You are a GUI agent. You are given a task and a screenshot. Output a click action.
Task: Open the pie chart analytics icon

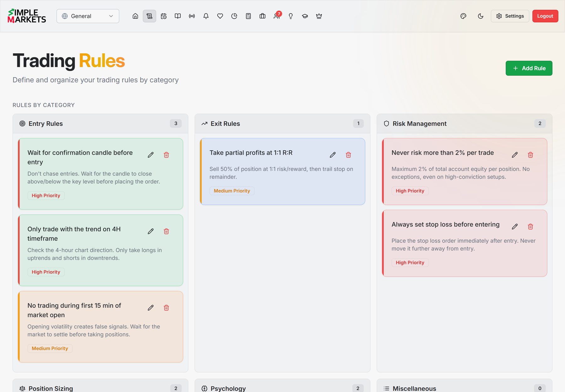click(234, 16)
